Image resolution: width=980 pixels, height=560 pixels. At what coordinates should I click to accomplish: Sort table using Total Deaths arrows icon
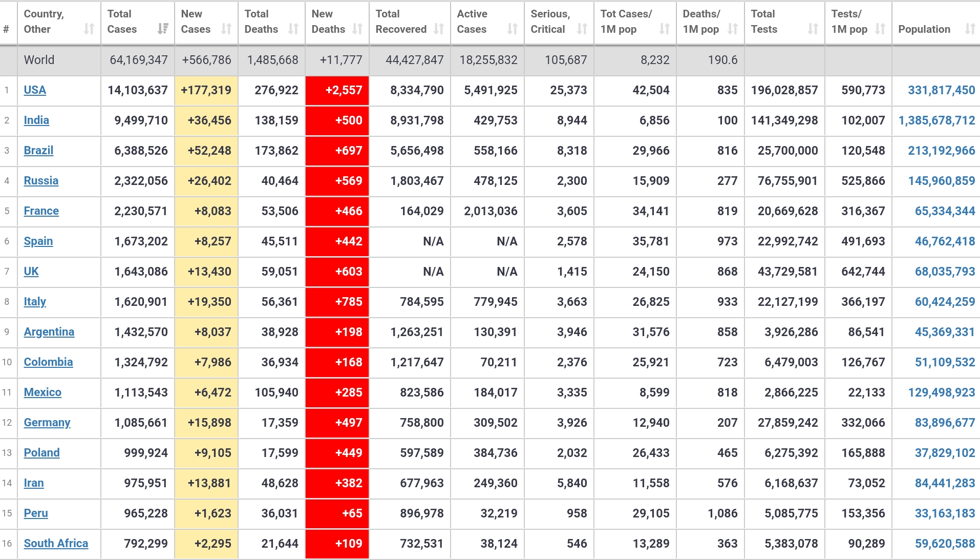pyautogui.click(x=293, y=29)
